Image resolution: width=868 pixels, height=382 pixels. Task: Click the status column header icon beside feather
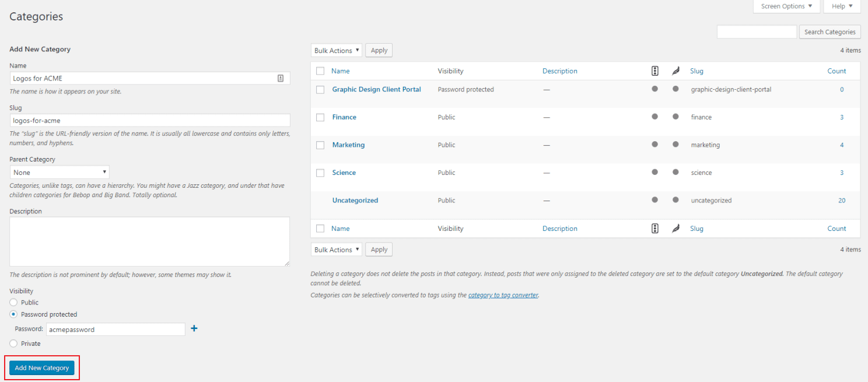coord(654,71)
